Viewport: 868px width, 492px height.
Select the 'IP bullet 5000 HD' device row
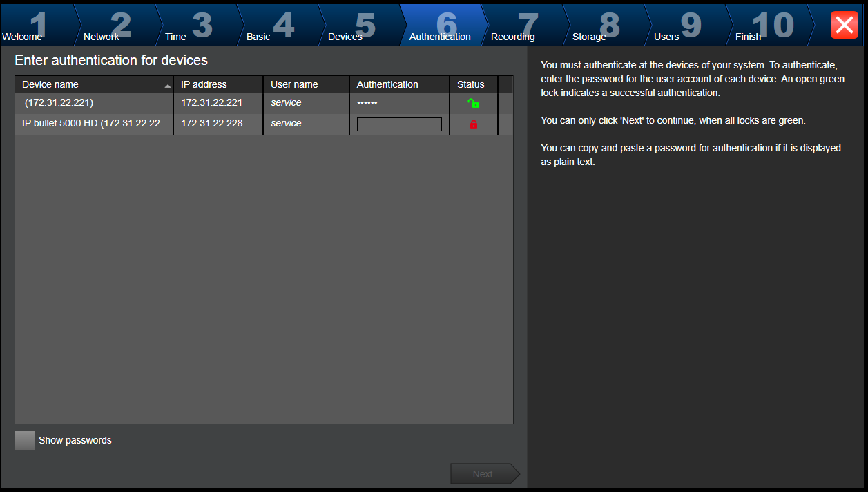click(x=264, y=124)
